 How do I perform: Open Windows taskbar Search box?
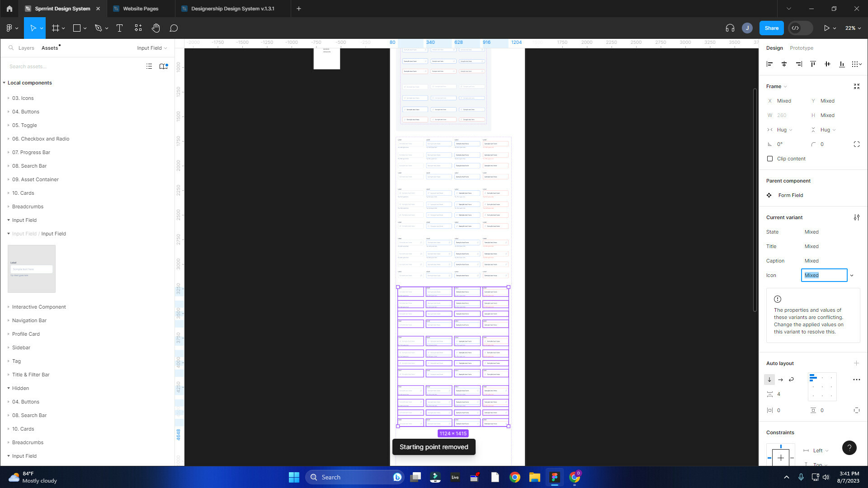(354, 477)
